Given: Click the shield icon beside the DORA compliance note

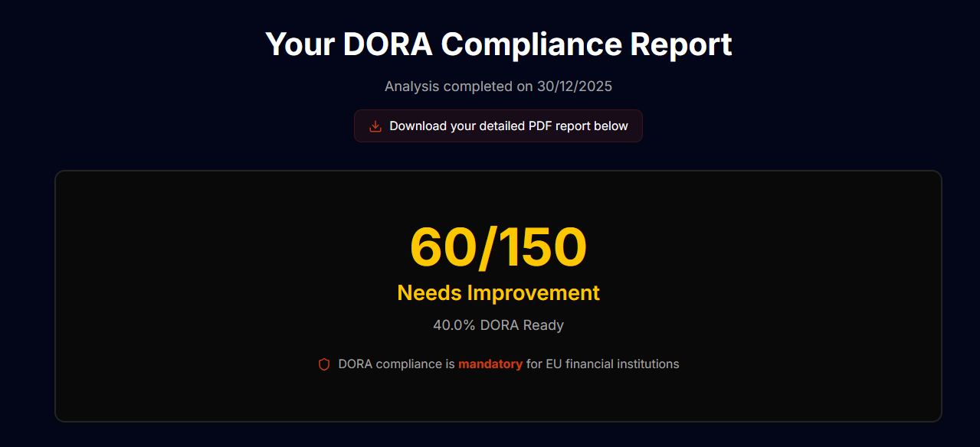Looking at the screenshot, I should [324, 364].
